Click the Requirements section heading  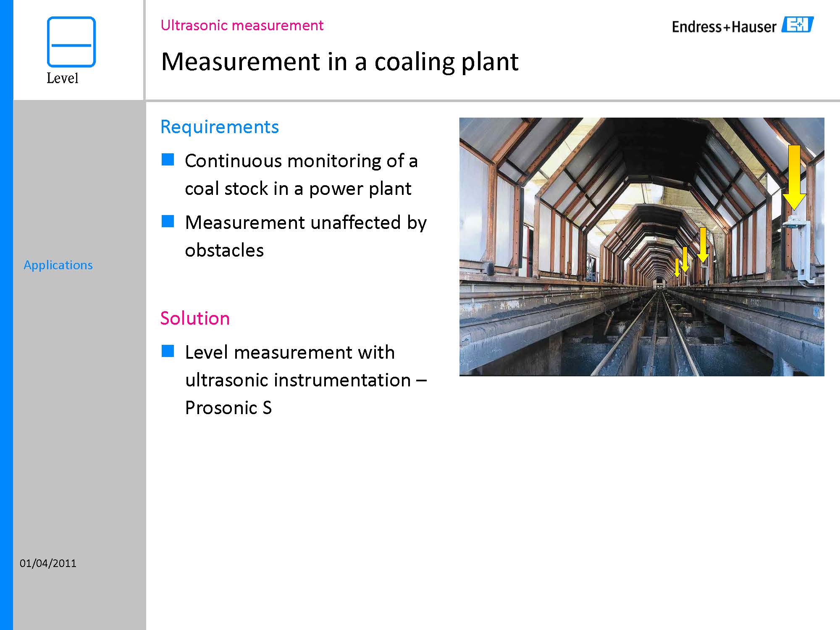220,127
